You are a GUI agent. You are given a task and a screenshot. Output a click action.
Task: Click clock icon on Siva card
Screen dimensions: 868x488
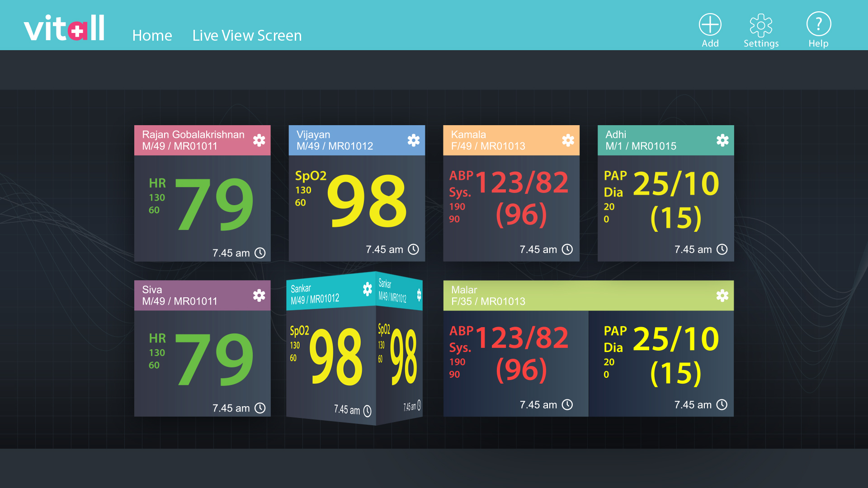click(x=260, y=408)
